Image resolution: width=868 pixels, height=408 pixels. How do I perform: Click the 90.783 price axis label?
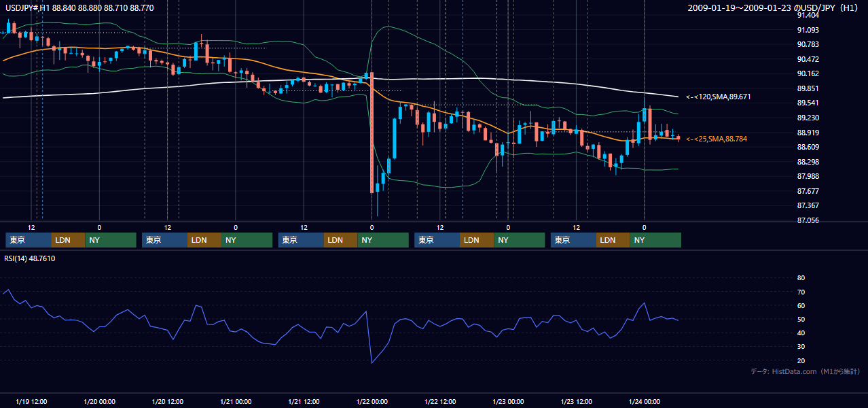[x=808, y=44]
